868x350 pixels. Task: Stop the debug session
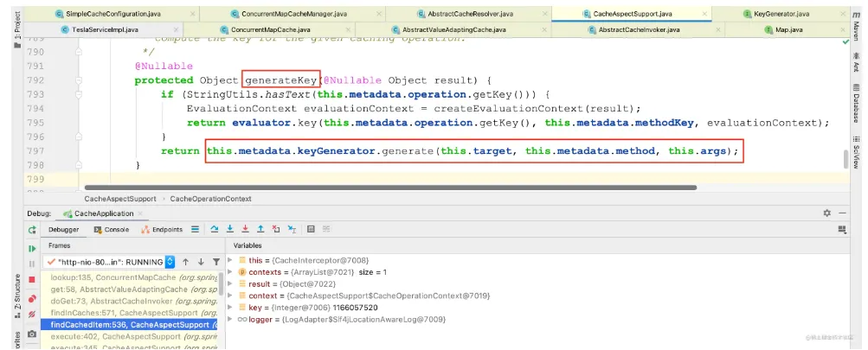tap(32, 279)
